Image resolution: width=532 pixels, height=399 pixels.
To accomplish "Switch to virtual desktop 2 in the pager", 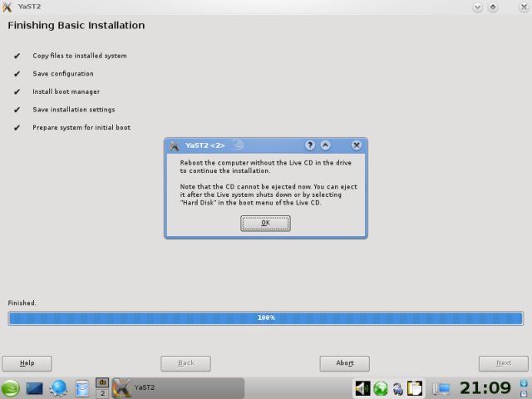I will pyautogui.click(x=103, y=393).
